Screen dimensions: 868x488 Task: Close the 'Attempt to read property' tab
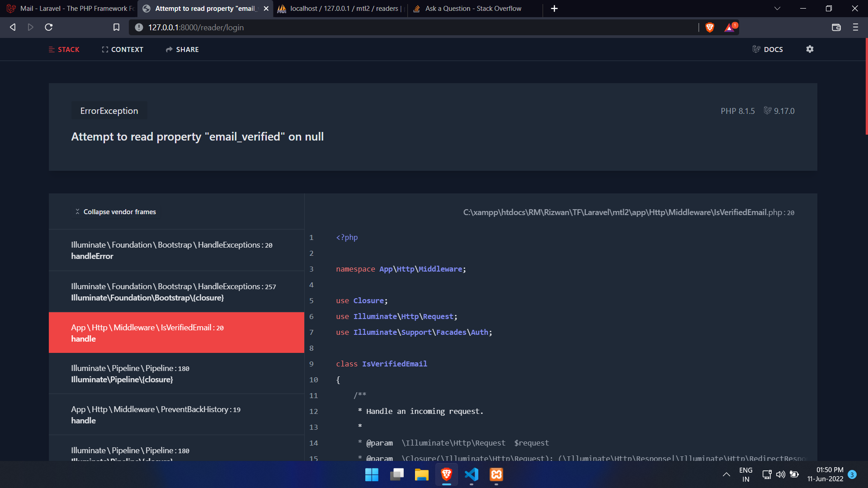[x=266, y=9]
